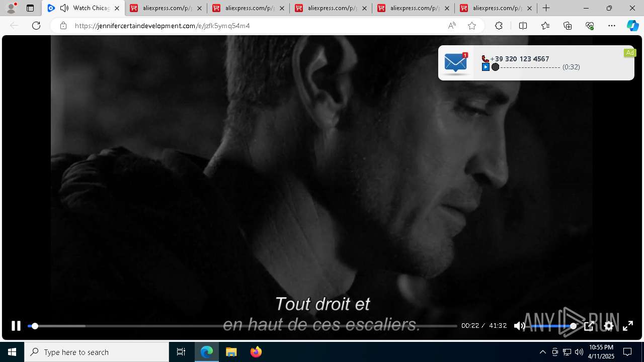644x362 pixels.
Task: Refresh the current page
Action: click(x=36, y=26)
